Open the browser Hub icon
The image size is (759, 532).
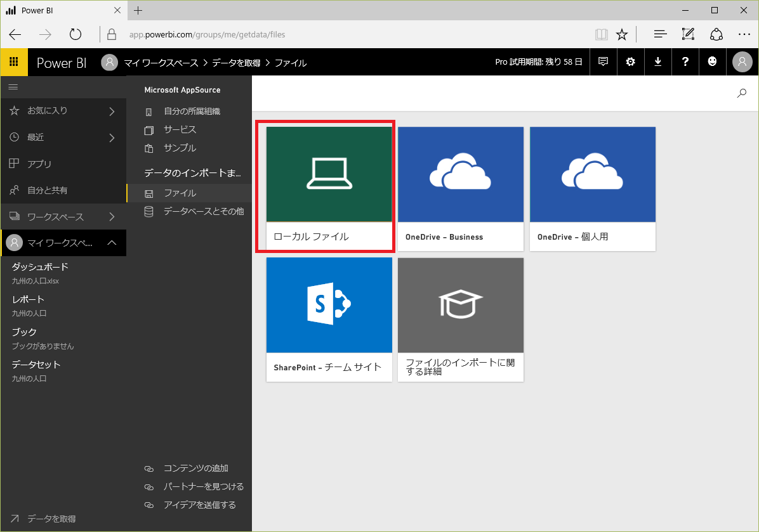click(x=660, y=34)
